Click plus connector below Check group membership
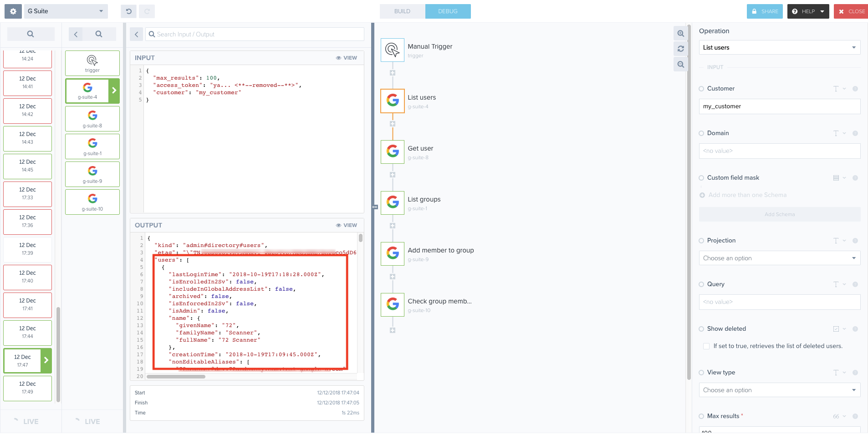Viewport: 868px width, 434px height. pos(392,330)
